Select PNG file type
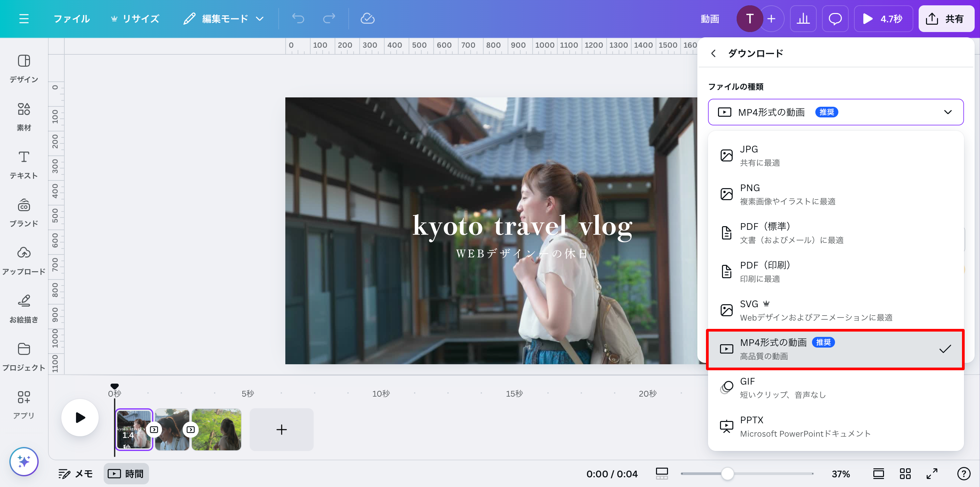This screenshot has height=487, width=980. [x=835, y=194]
